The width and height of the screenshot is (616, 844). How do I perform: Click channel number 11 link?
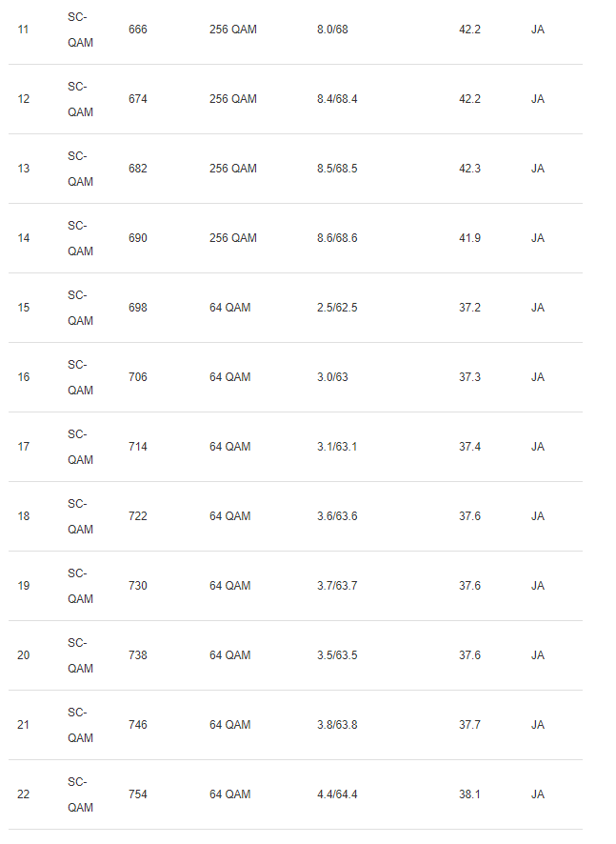point(23,30)
